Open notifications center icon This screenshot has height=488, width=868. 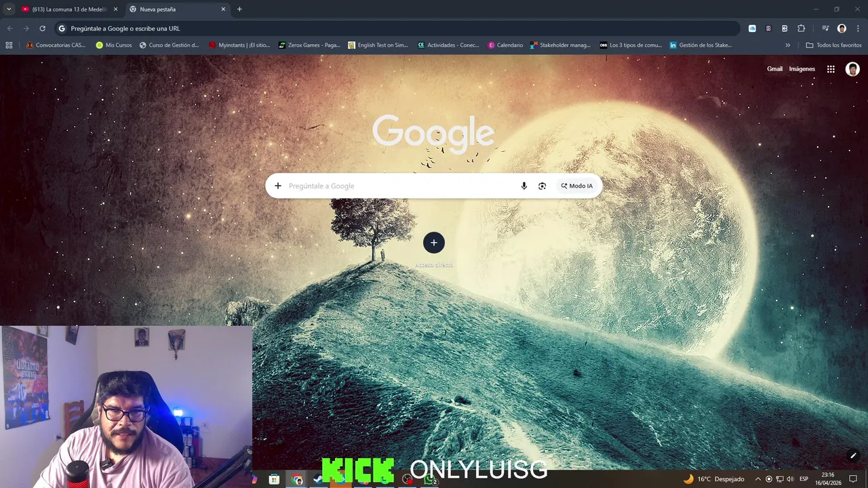click(x=853, y=479)
